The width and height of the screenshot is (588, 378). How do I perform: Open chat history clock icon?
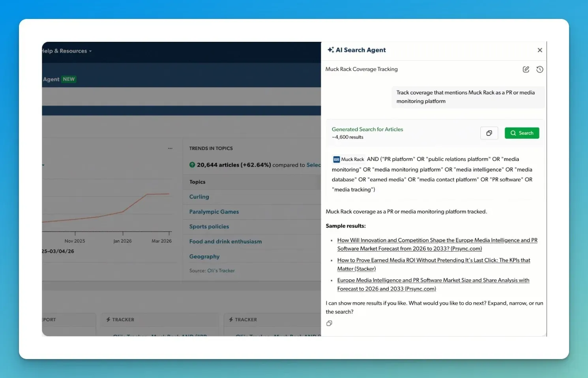click(539, 69)
